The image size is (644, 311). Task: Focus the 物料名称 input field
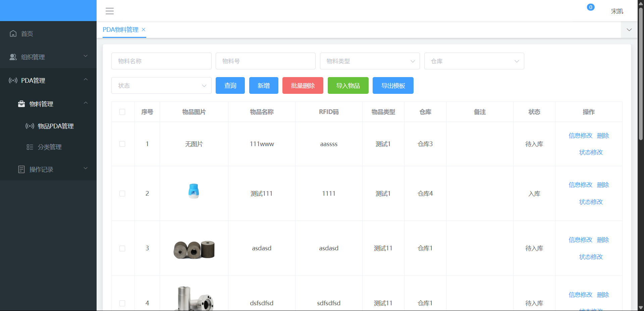click(x=161, y=61)
